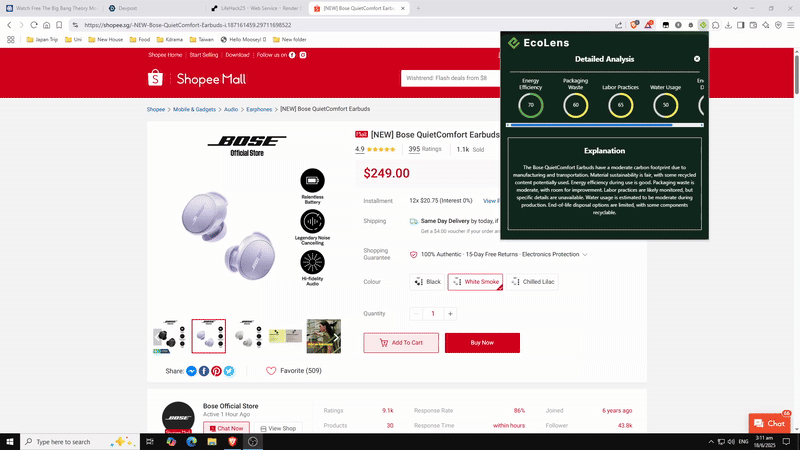The width and height of the screenshot is (800, 450).
Task: Open the Chat floating button
Action: coord(769,423)
